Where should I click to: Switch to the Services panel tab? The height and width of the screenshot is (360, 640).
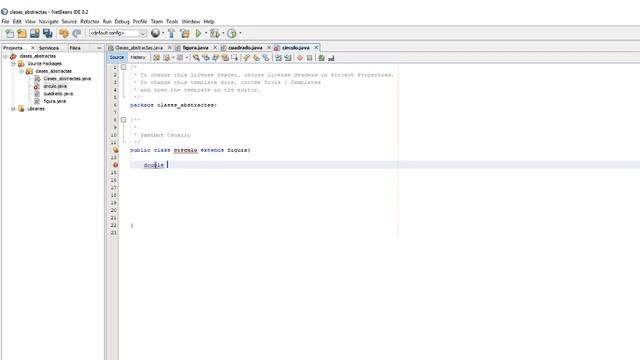coord(49,48)
